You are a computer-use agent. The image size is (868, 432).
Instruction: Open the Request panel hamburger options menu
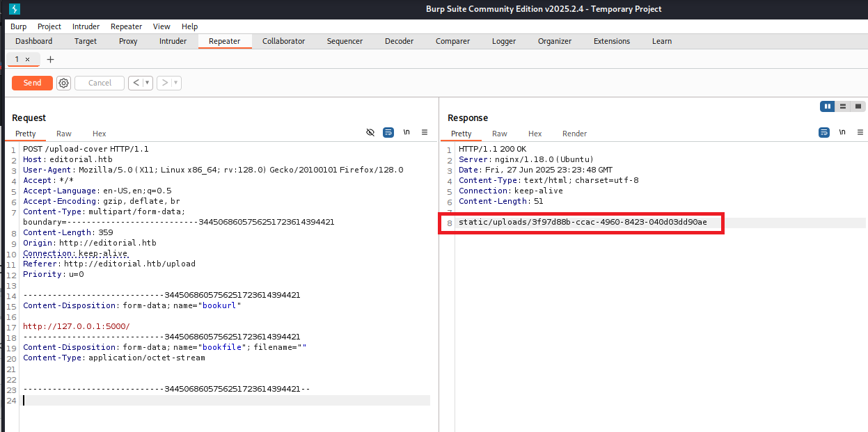[x=425, y=132]
